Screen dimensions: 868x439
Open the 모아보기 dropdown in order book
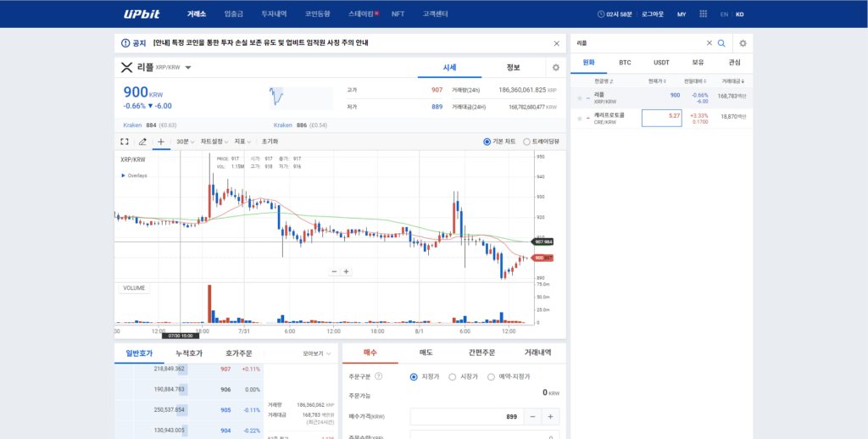[317, 353]
